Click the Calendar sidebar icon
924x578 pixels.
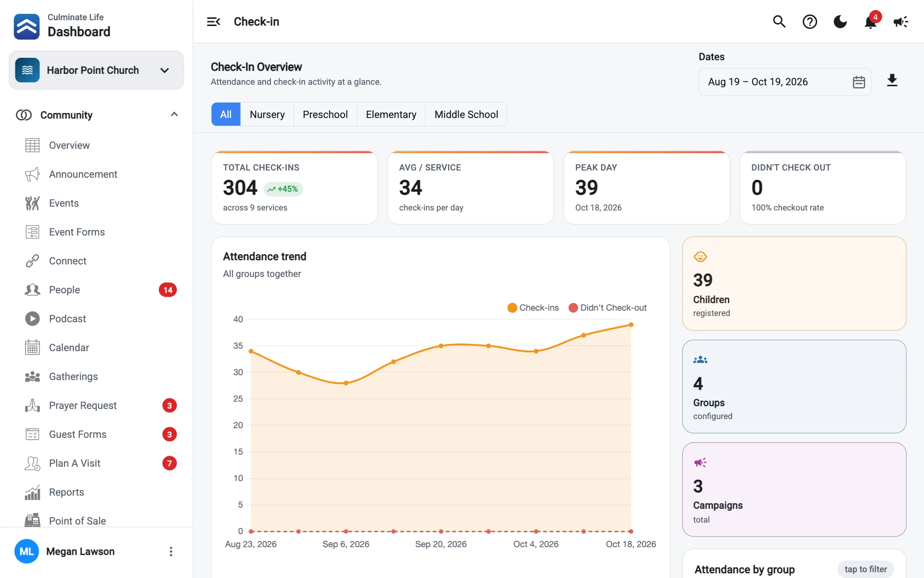point(32,348)
